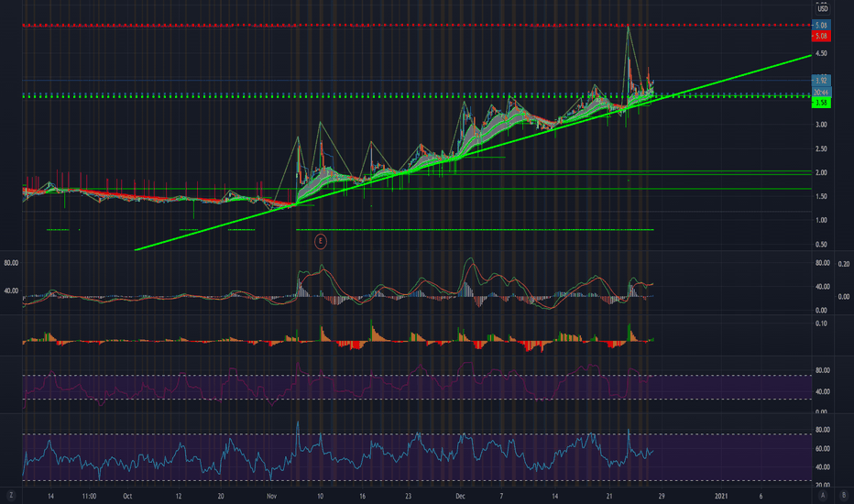854x504 pixels.
Task: Click the 0.20 value on the far-right scale
Action: [x=843, y=264]
